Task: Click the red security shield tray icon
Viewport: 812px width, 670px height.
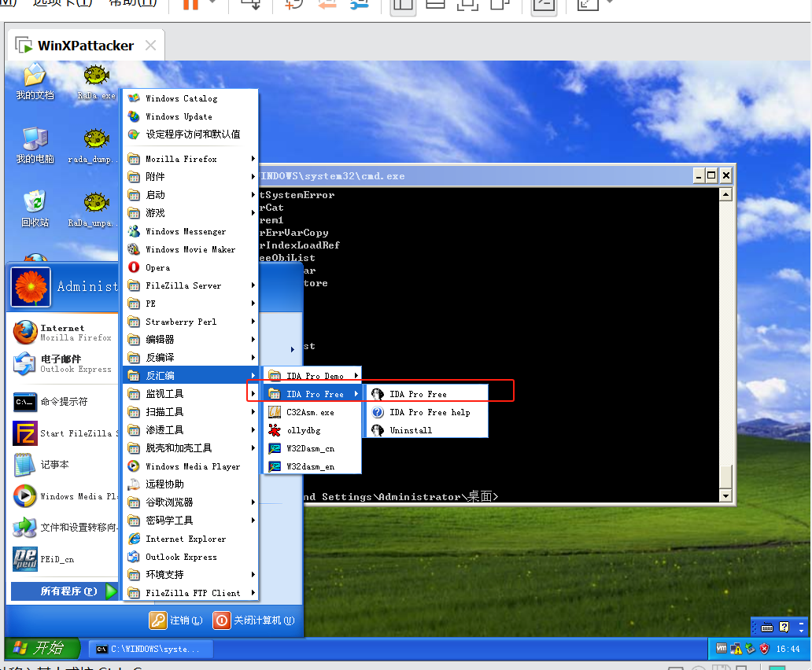Action: (x=764, y=648)
